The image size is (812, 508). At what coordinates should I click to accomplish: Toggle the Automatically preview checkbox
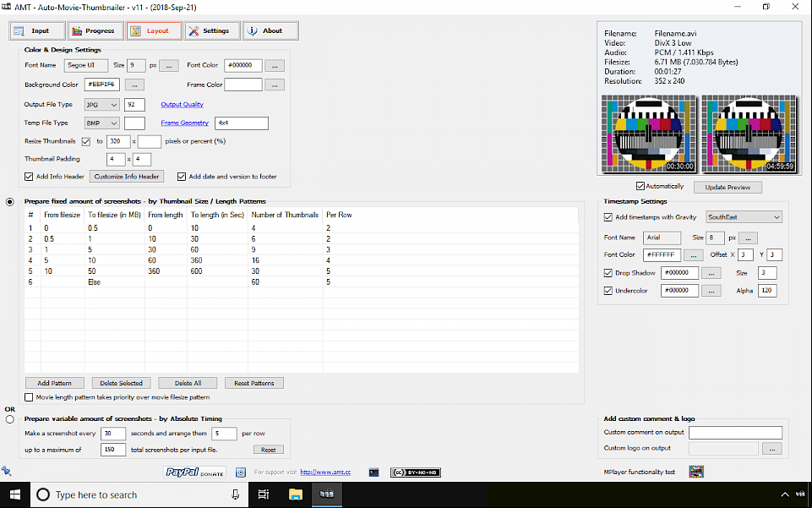pos(640,186)
